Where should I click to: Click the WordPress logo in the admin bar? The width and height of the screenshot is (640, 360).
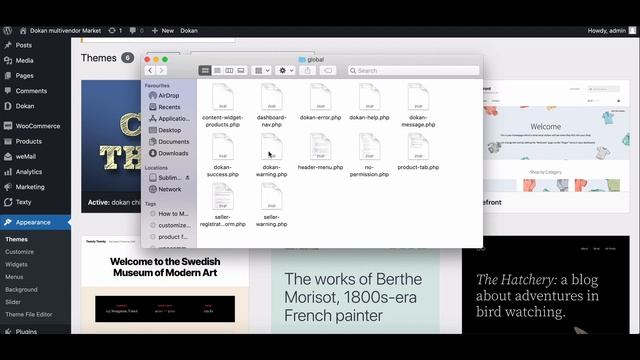coord(7,31)
